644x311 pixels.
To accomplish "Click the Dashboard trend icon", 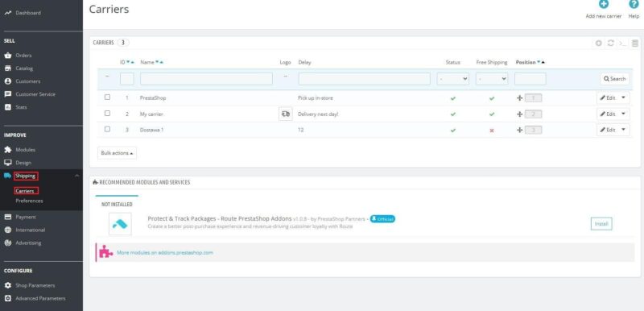I will [7, 13].
